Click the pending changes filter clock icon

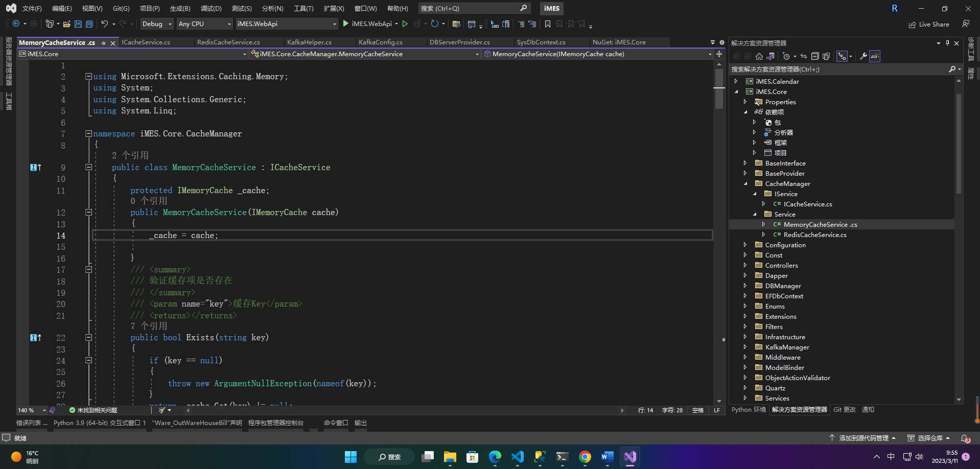pos(786,56)
